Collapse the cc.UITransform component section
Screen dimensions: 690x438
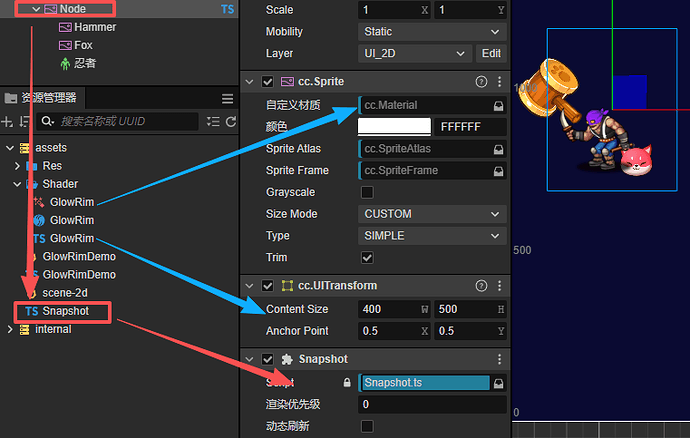click(250, 286)
